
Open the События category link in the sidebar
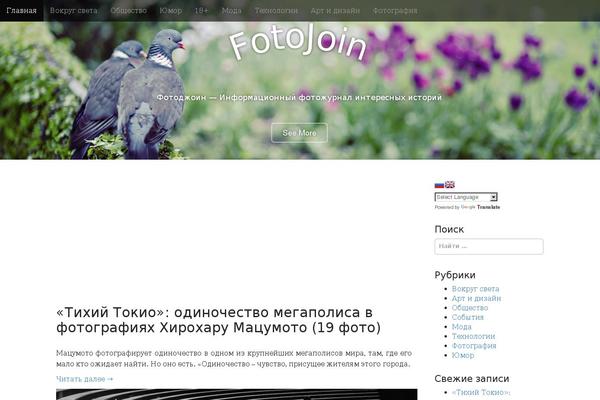468,317
